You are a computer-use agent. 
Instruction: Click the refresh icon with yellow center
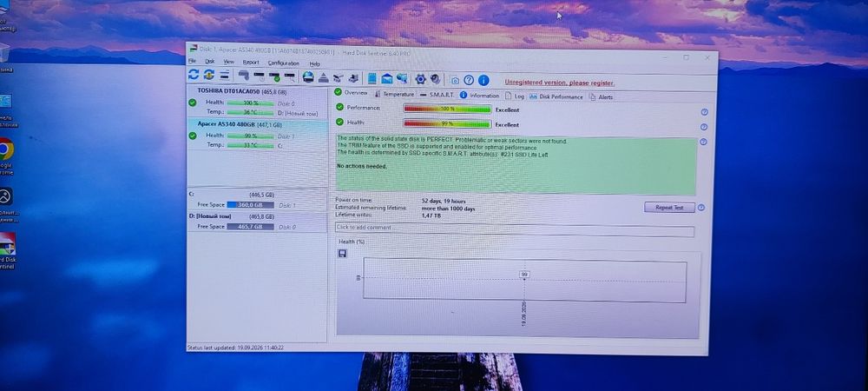tap(208, 75)
